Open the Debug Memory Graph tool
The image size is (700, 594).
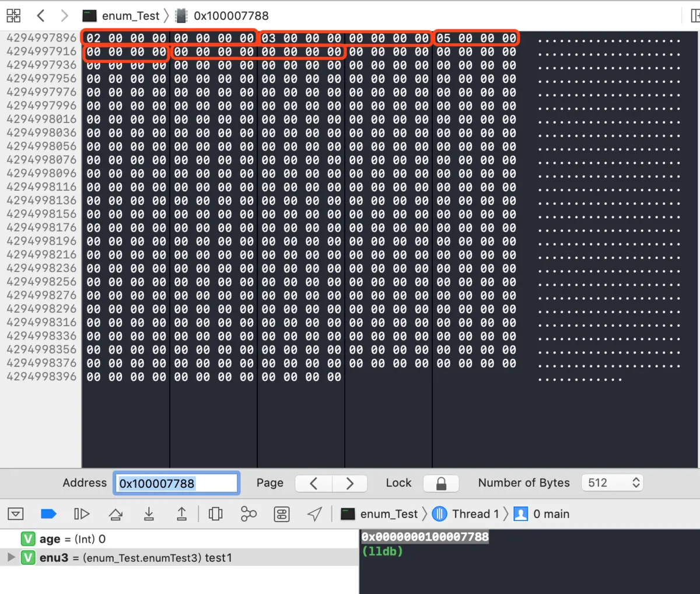[x=249, y=513]
